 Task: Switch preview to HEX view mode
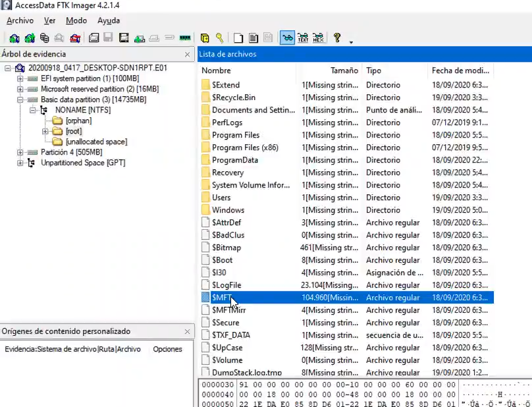[x=318, y=38]
